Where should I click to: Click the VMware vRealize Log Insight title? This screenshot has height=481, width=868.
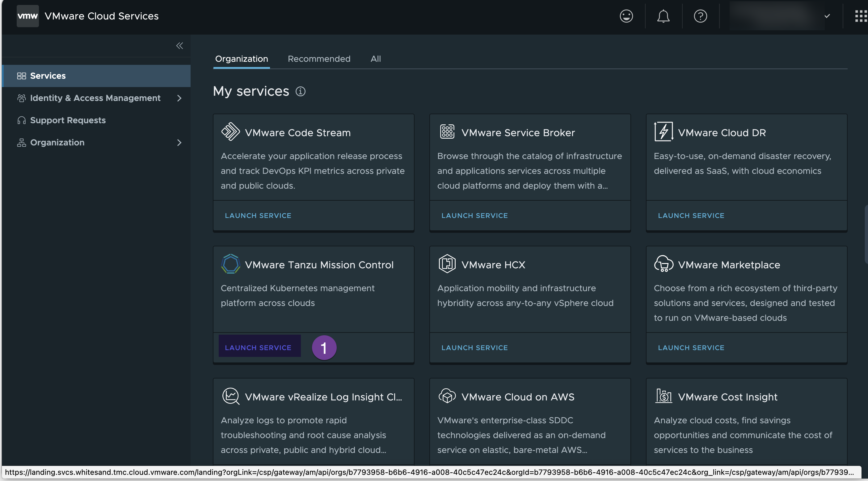point(323,397)
